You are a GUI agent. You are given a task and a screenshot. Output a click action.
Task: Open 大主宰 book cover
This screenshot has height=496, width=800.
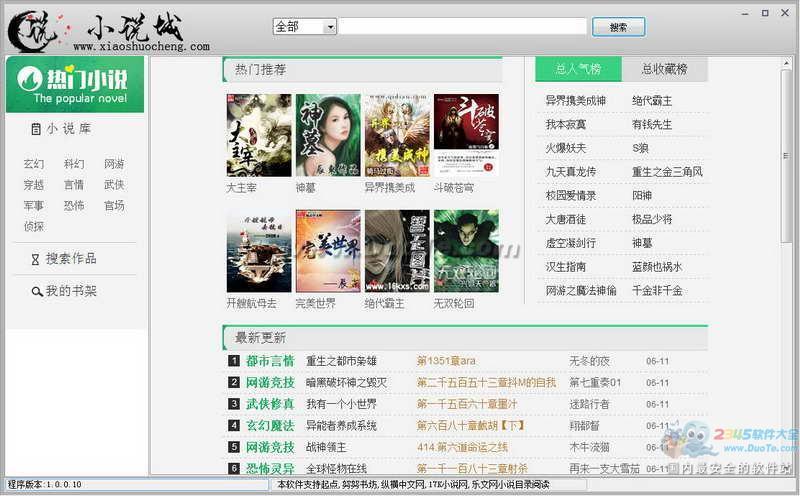pos(259,135)
